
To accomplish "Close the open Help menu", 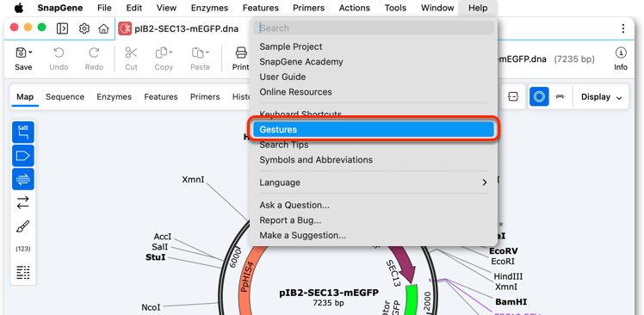I will 478,8.
